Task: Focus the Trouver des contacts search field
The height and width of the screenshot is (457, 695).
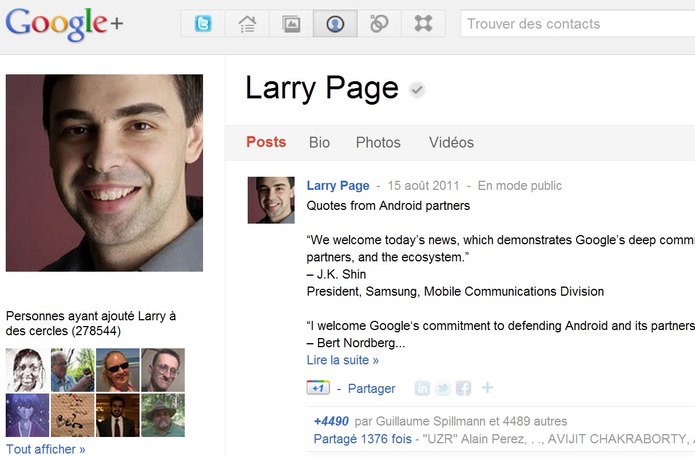Action: (x=578, y=23)
